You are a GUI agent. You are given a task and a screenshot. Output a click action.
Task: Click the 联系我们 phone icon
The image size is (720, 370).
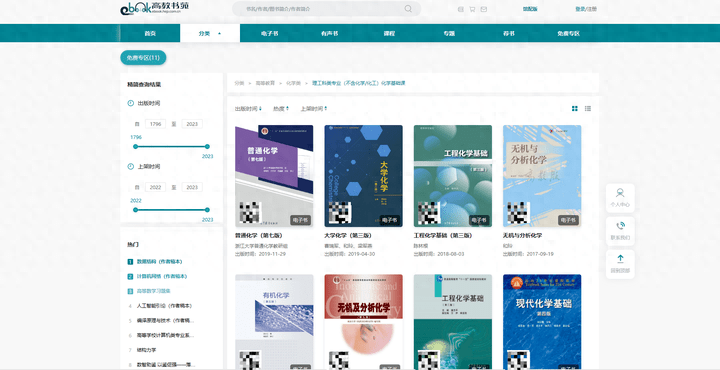[x=620, y=226]
